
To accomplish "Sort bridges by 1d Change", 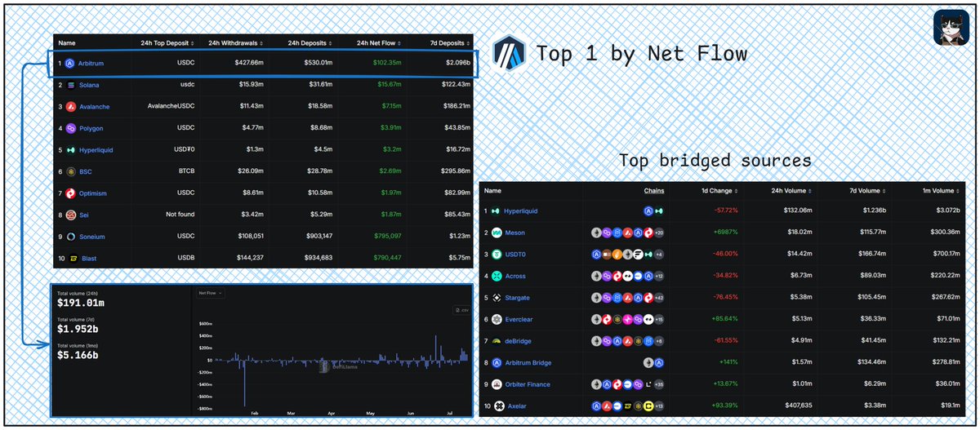I will point(720,190).
